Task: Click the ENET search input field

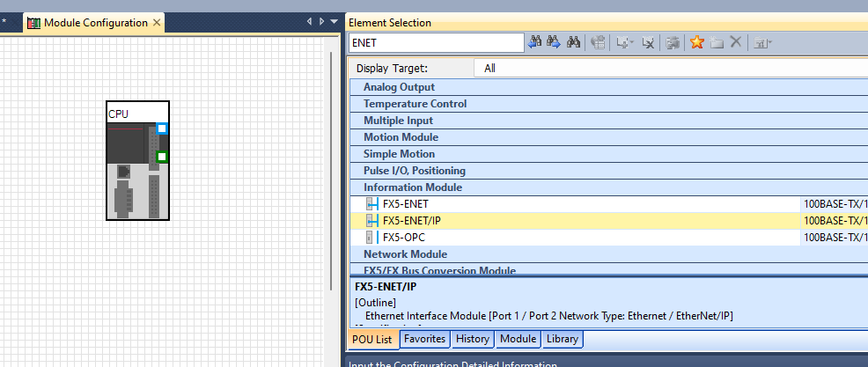Action: click(x=435, y=42)
